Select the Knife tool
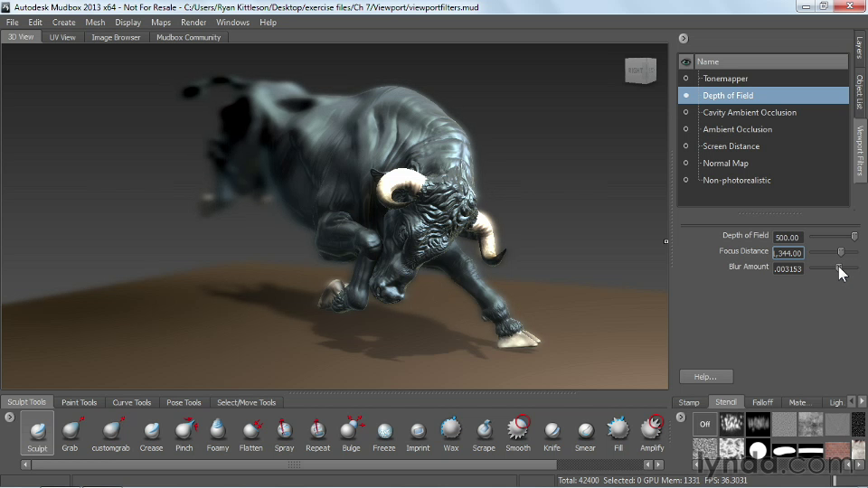The image size is (868, 488). 552,432
